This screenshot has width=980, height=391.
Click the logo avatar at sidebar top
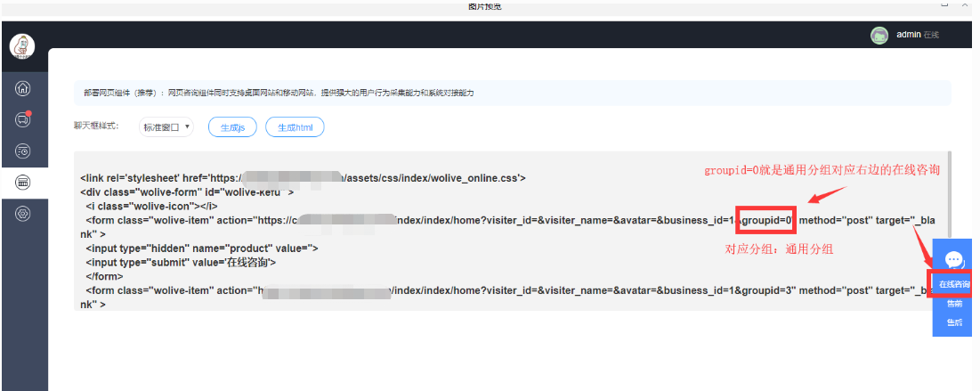(22, 45)
